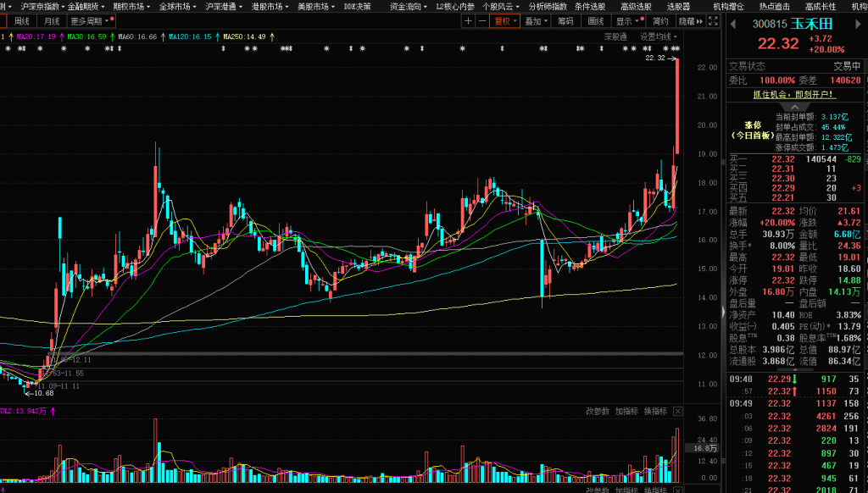The width and height of the screenshot is (868, 493).
Task: Open 设置均线 moving-average settings dropdown
Action: coord(659,36)
